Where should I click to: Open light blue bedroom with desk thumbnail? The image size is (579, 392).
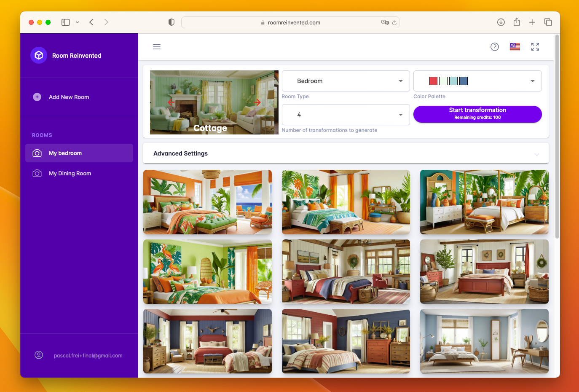(x=484, y=341)
